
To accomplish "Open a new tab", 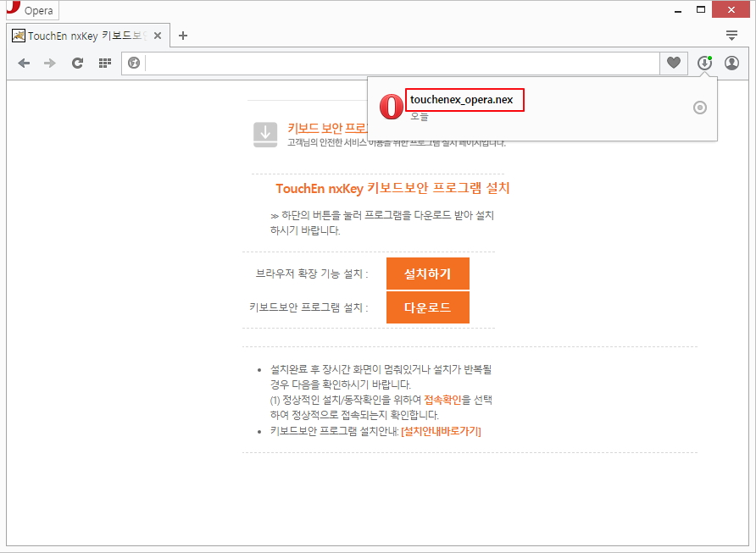I will pyautogui.click(x=183, y=36).
